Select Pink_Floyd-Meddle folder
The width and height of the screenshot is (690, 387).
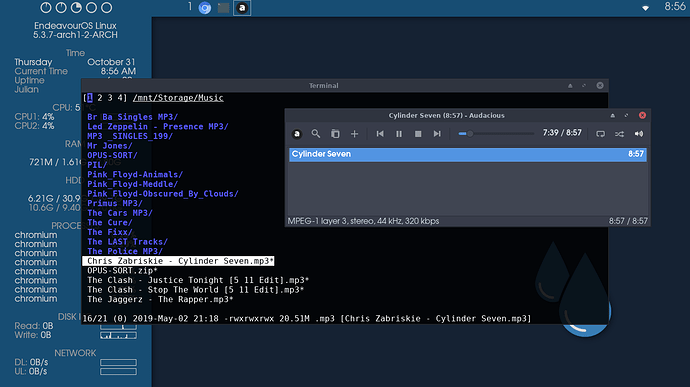click(x=132, y=184)
